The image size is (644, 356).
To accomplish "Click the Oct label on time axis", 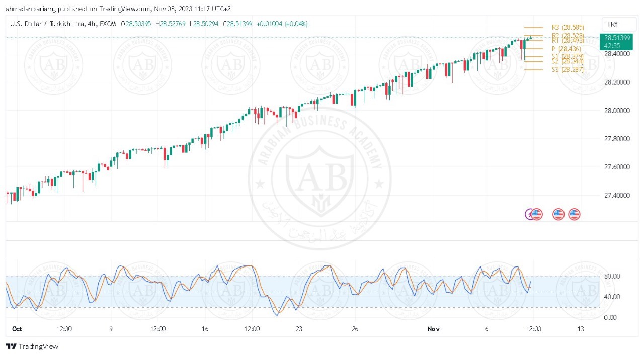I will coord(17,329).
